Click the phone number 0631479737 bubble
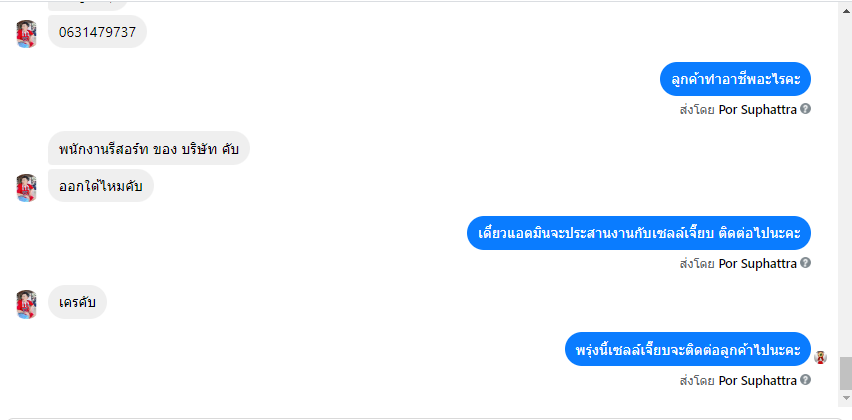Screen dimensions: 852x420 (97, 32)
